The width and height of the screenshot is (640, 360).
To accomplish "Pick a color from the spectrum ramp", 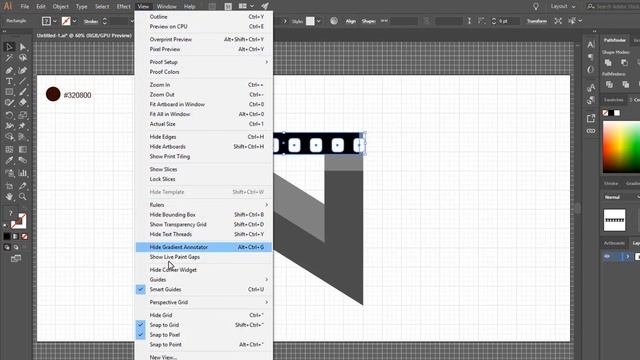I will tap(621, 147).
